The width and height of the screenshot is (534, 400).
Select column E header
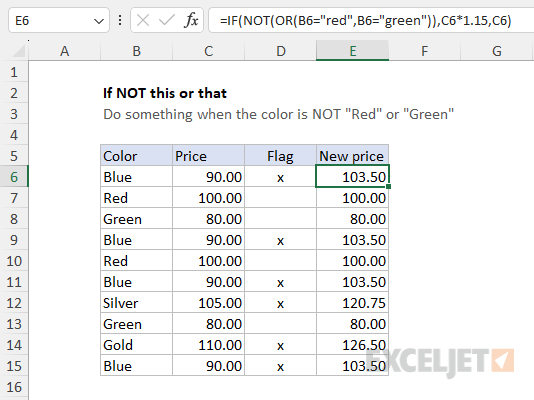(x=352, y=51)
